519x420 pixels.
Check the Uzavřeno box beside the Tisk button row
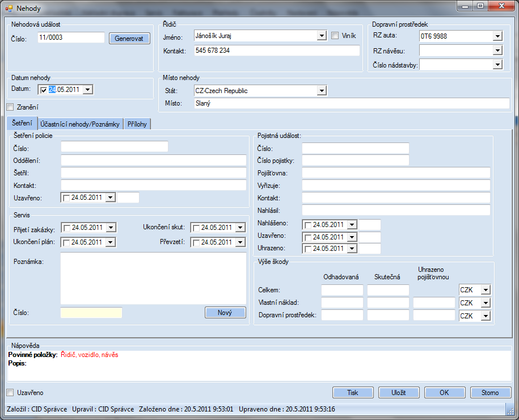[10, 393]
